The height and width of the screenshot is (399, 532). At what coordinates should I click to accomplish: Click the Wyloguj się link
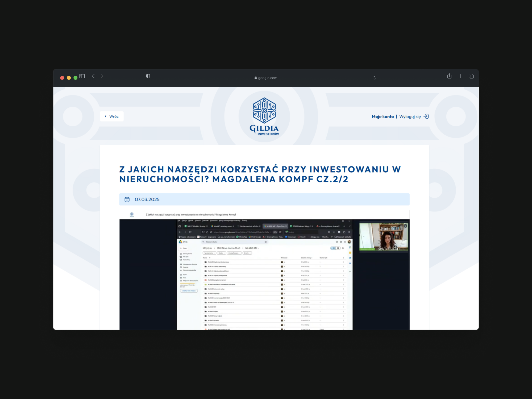[x=410, y=117]
